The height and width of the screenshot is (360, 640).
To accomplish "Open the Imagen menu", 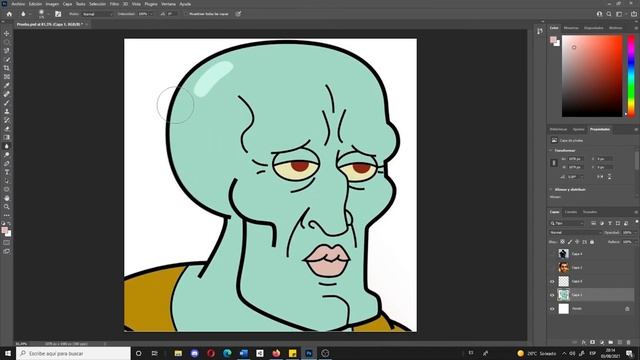I will pyautogui.click(x=52, y=4).
